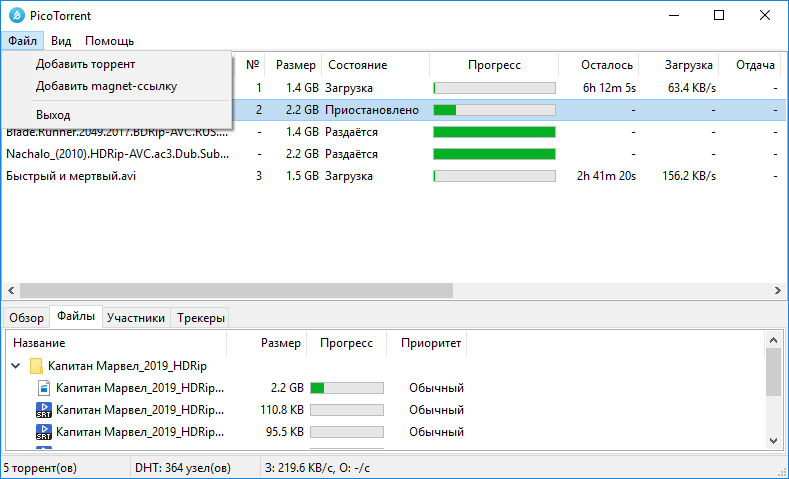Click Раздаётся status of Blade Runner torrent

[351, 132]
